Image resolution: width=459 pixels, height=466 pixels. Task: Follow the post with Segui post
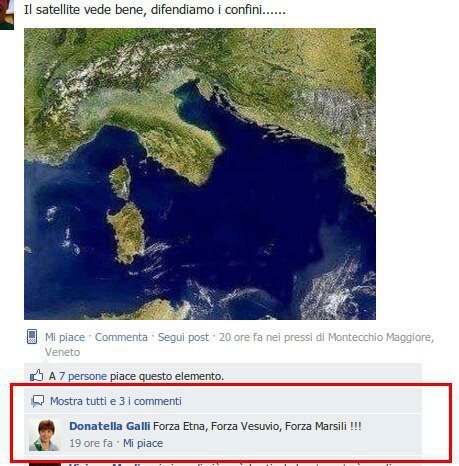point(183,337)
